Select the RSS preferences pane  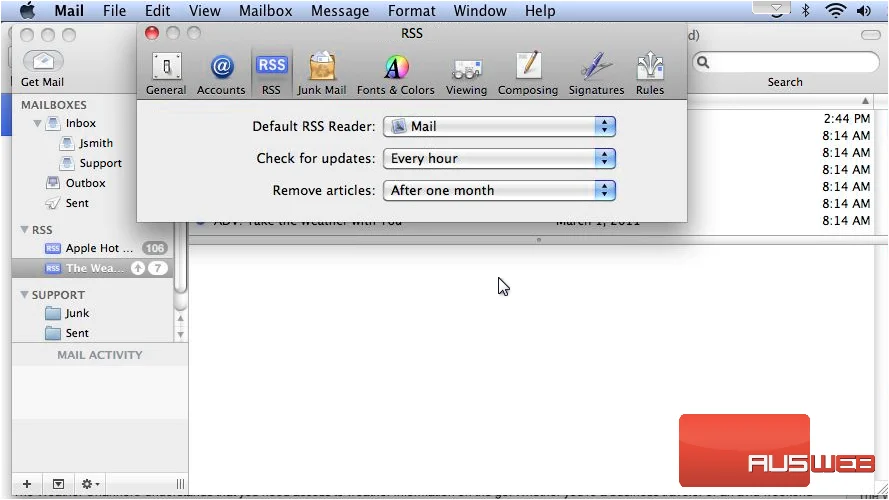pos(272,74)
